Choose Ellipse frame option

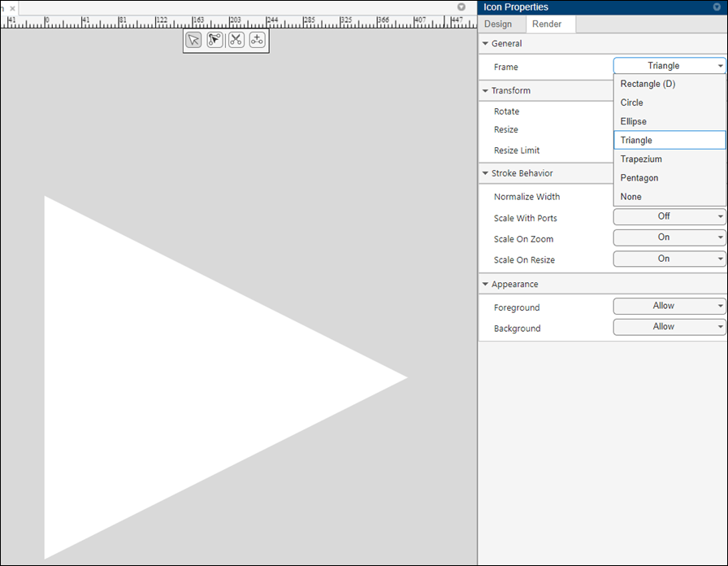pos(669,121)
